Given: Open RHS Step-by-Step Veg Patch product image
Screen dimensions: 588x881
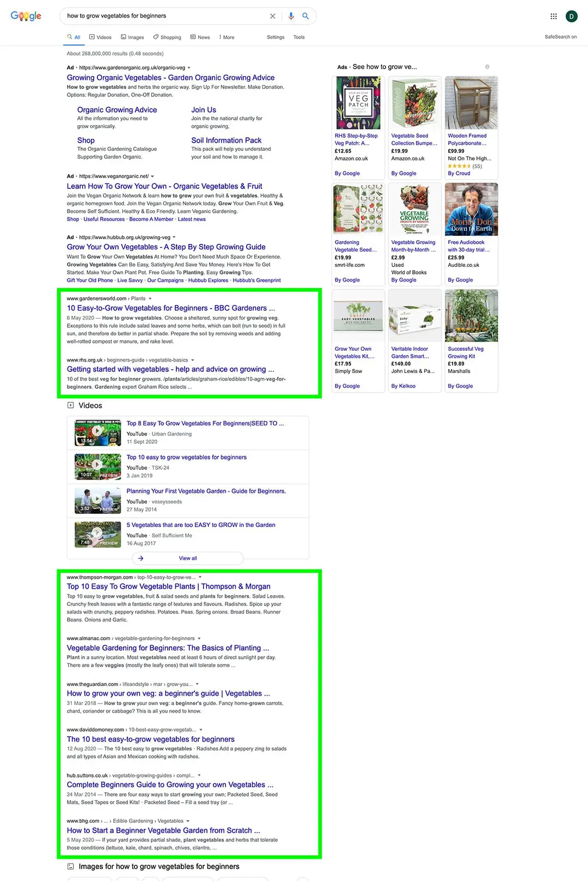Looking at the screenshot, I should tap(358, 103).
